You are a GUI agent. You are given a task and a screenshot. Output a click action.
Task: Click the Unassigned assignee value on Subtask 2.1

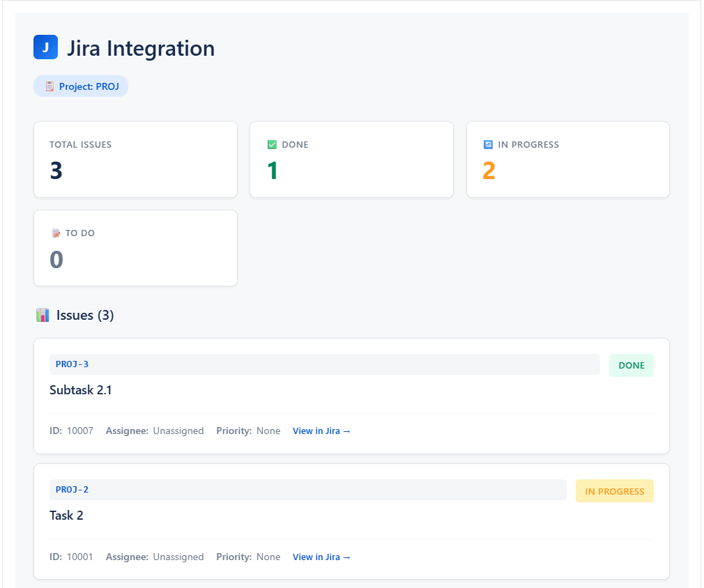pos(178,431)
